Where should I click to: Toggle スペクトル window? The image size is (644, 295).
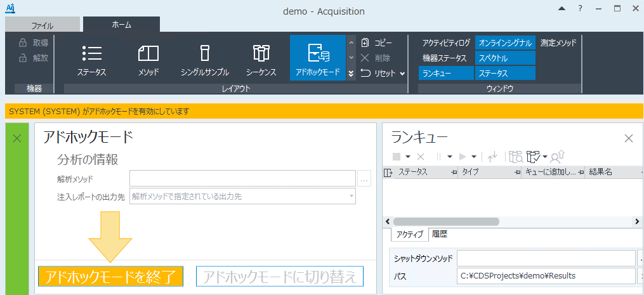(x=505, y=58)
